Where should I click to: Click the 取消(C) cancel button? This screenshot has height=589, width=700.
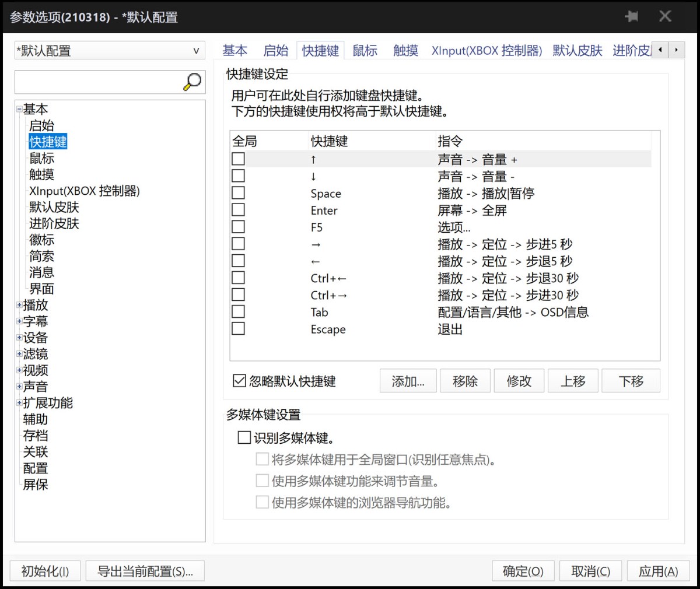591,572
